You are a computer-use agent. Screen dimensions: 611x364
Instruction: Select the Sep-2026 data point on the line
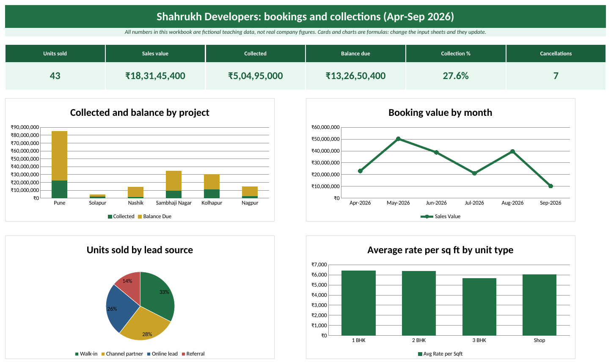[x=550, y=186]
